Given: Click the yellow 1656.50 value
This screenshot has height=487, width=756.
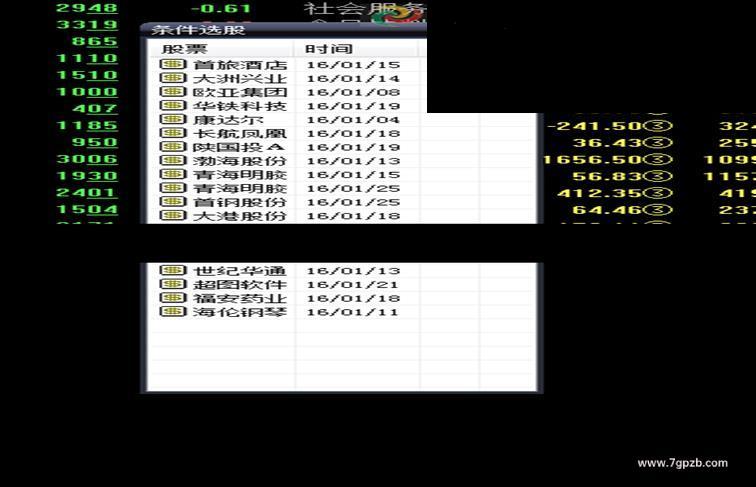Looking at the screenshot, I should click(594, 160).
